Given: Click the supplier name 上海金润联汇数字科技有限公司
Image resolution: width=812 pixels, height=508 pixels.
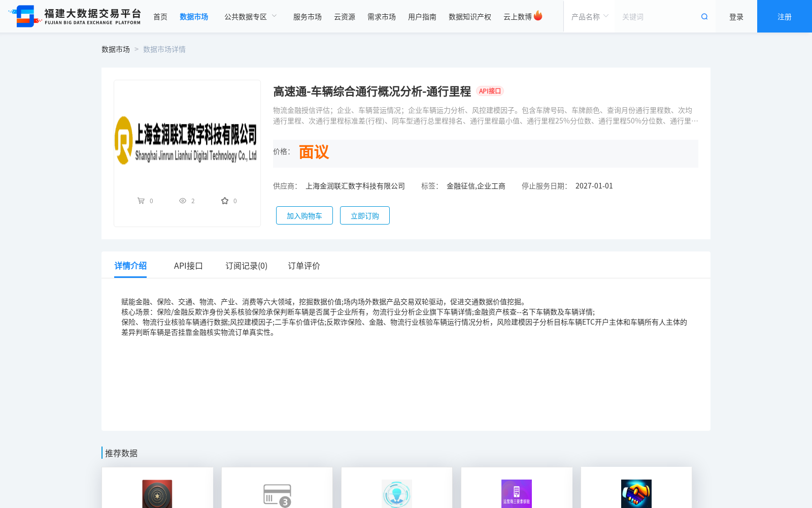Looking at the screenshot, I should click(x=355, y=186).
